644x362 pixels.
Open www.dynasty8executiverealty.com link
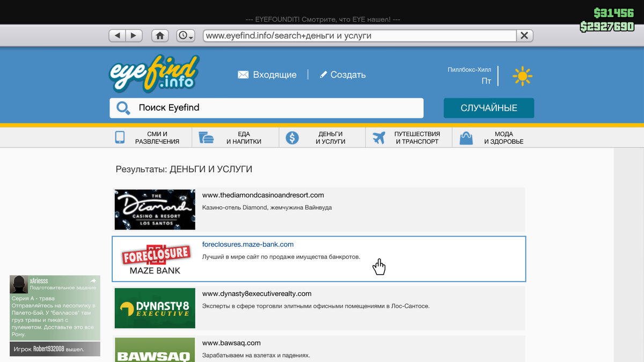[x=257, y=294]
